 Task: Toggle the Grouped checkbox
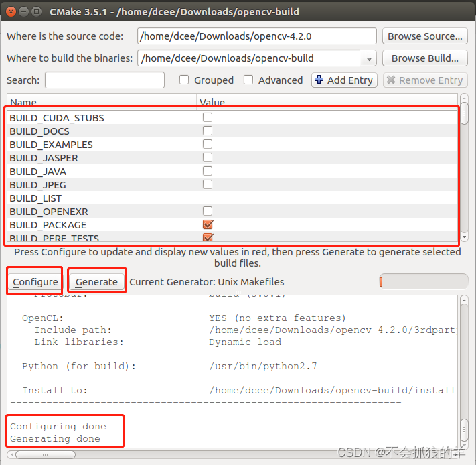click(184, 80)
